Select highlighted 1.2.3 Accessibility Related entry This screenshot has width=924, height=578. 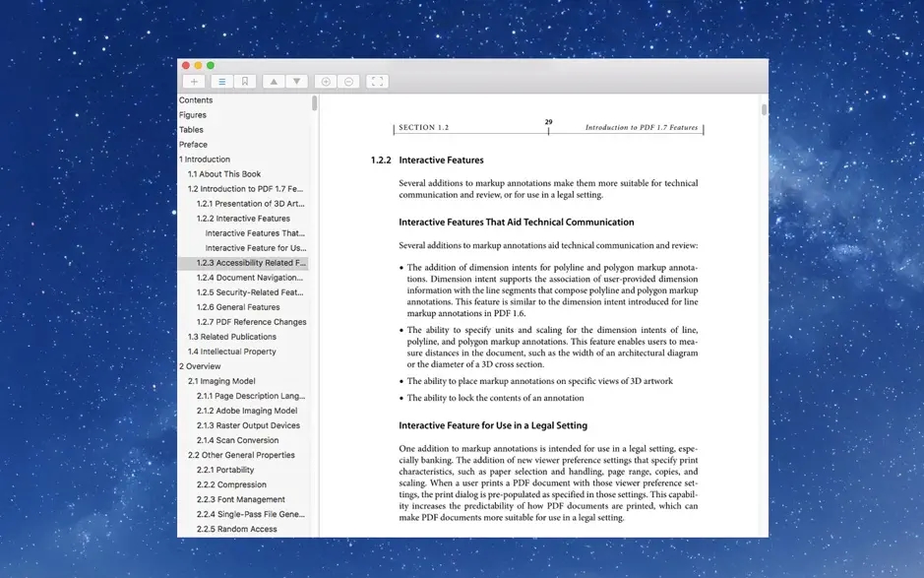tap(243, 263)
